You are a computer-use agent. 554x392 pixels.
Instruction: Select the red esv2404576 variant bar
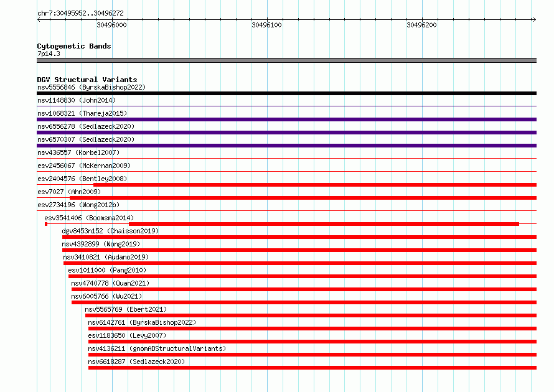pyautogui.click(x=315, y=185)
